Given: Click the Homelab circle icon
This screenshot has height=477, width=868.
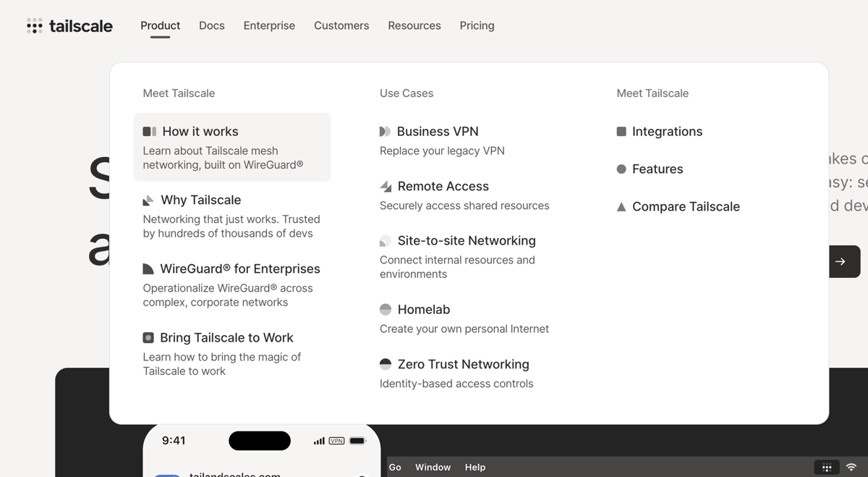Looking at the screenshot, I should coord(384,309).
